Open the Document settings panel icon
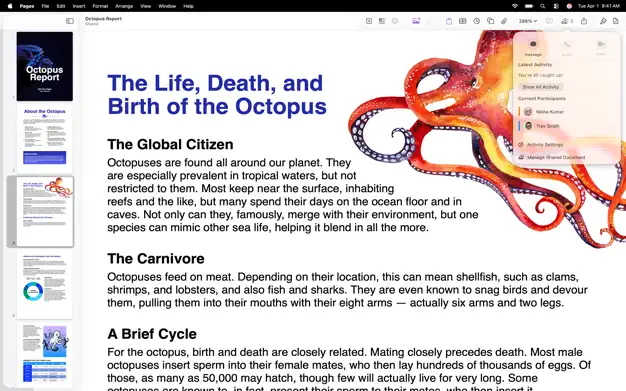Viewport: 626px width, 391px height. coord(616,21)
